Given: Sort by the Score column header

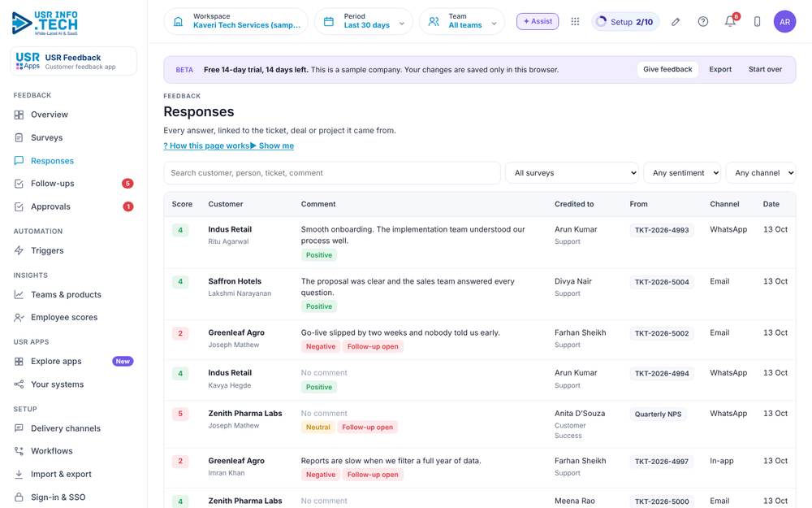Looking at the screenshot, I should (182, 204).
